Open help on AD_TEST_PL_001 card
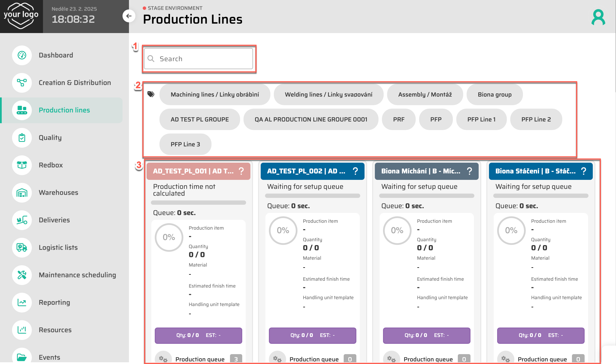616x364 pixels. pos(241,171)
